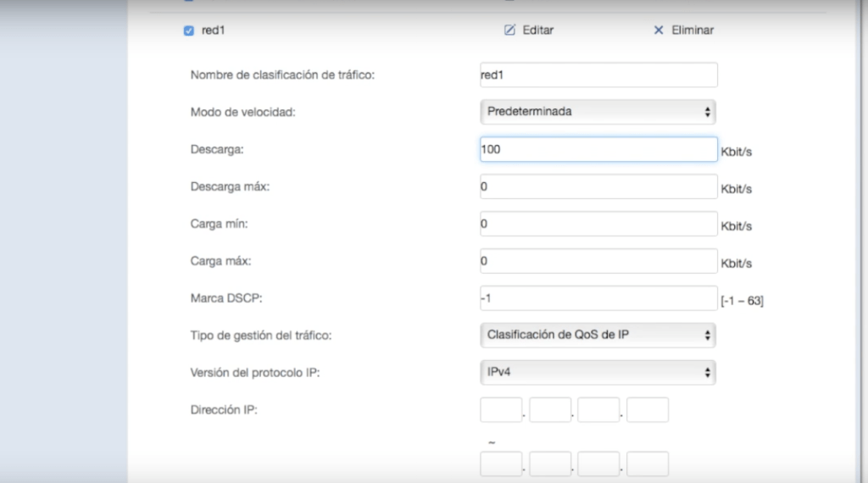Click the Editar pencil icon
This screenshot has height=483, width=868.
[x=509, y=31]
